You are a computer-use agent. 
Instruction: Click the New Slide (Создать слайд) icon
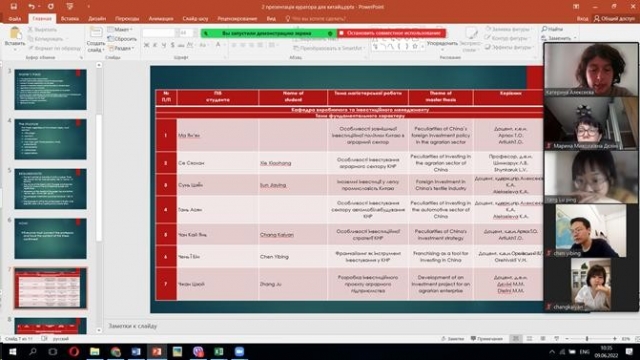click(96, 33)
